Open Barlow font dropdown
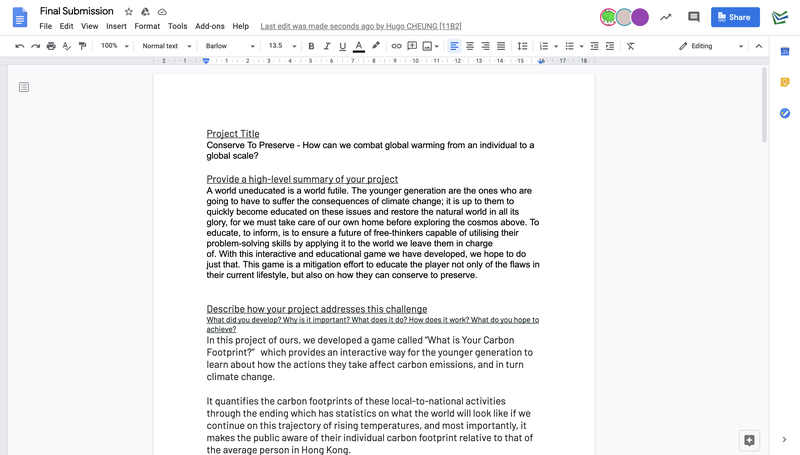800x455 pixels. [x=230, y=46]
